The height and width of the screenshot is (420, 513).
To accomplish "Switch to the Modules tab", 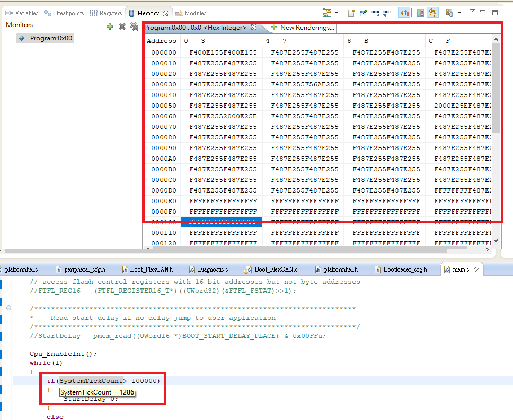I will pos(191,13).
